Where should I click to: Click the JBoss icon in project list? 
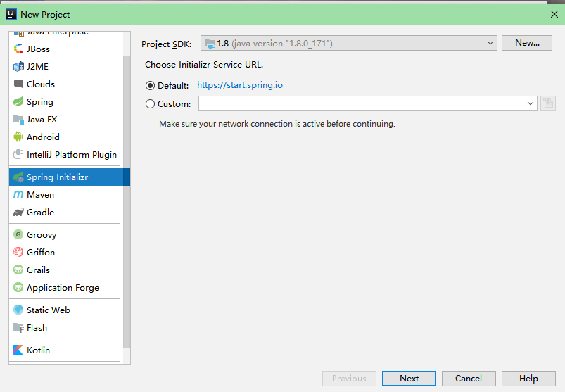18,49
